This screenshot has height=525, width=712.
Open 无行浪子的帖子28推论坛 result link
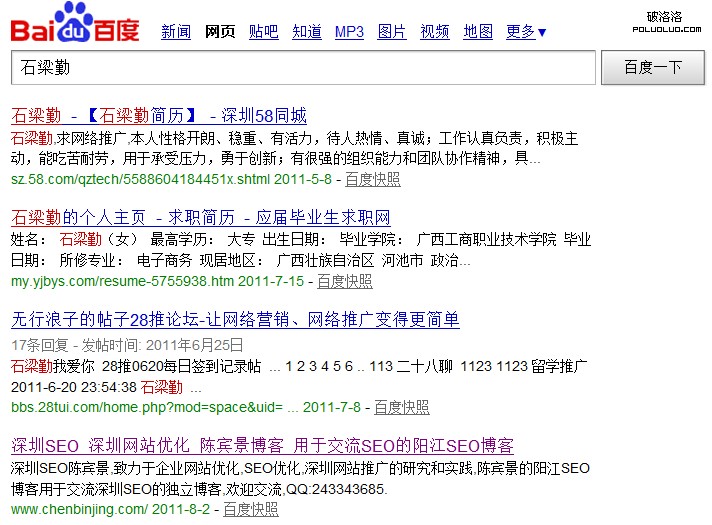click(235, 320)
